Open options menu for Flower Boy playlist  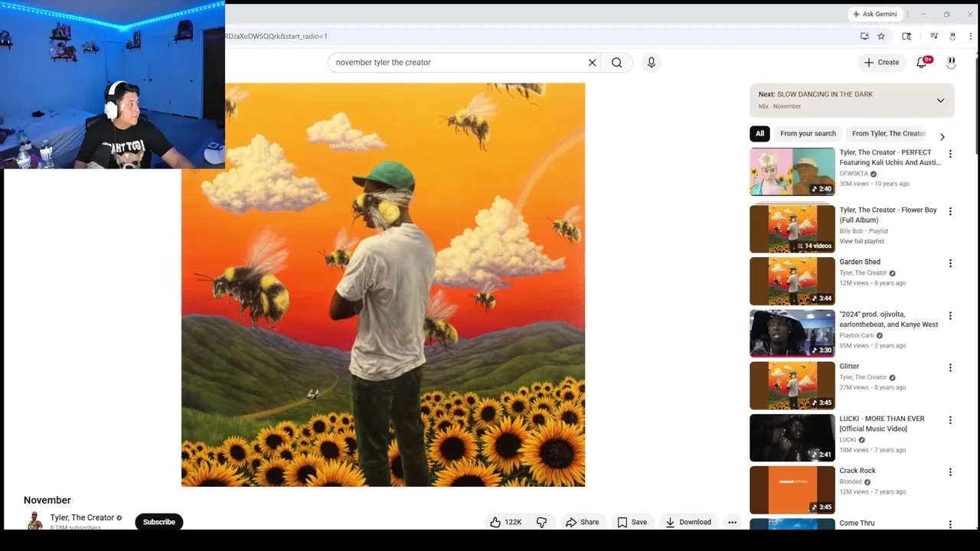(950, 211)
